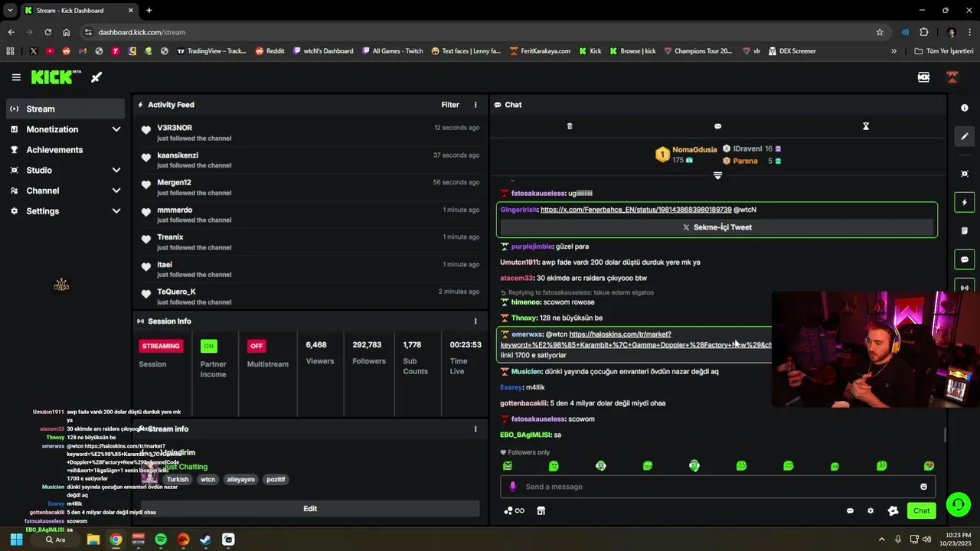Collapse the chat leaderboard arrow
980x551 pixels.
(x=717, y=175)
